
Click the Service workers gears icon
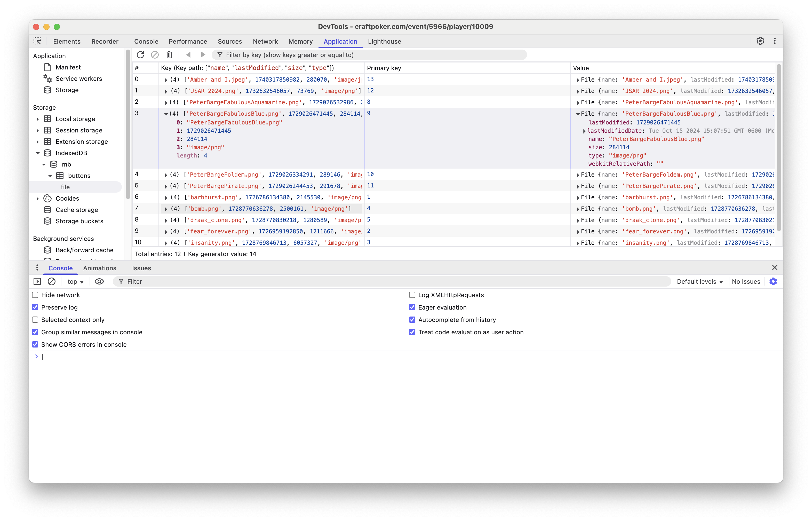[48, 78]
